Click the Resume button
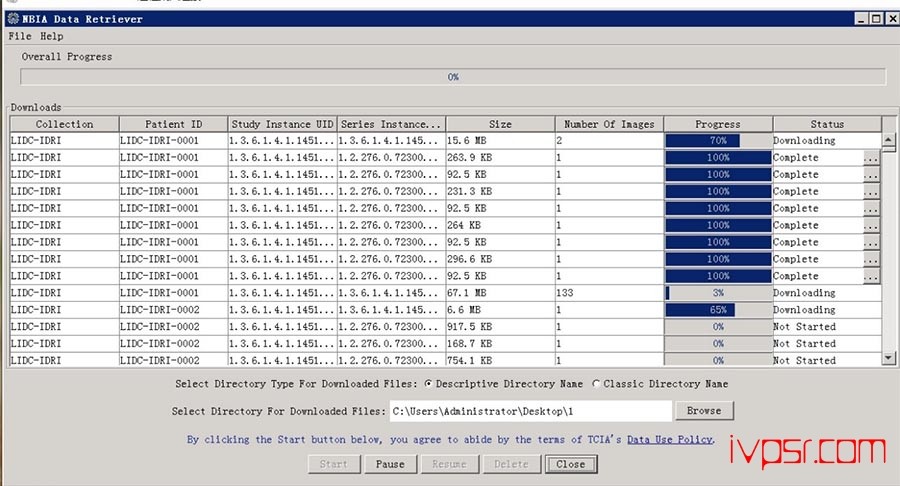900x486 pixels. (449, 464)
